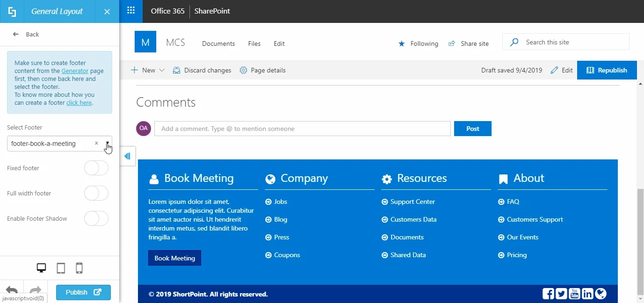Click the Republish button
The height and width of the screenshot is (303, 644).
(607, 70)
